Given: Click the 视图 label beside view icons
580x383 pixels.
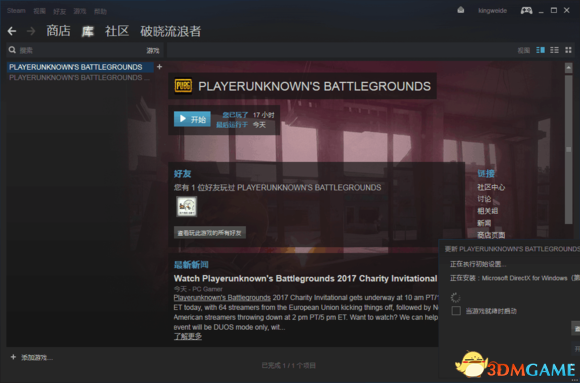Looking at the screenshot, I should pos(523,50).
